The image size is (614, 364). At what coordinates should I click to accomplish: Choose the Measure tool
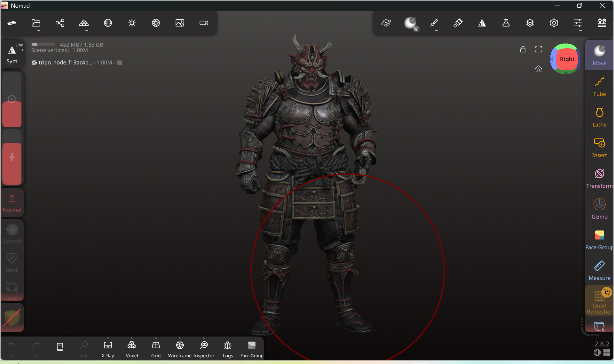599,270
